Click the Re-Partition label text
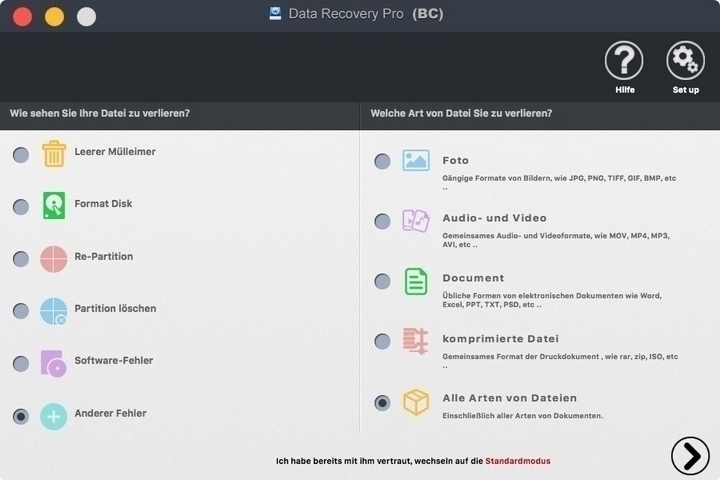The image size is (720, 480). 104,256
